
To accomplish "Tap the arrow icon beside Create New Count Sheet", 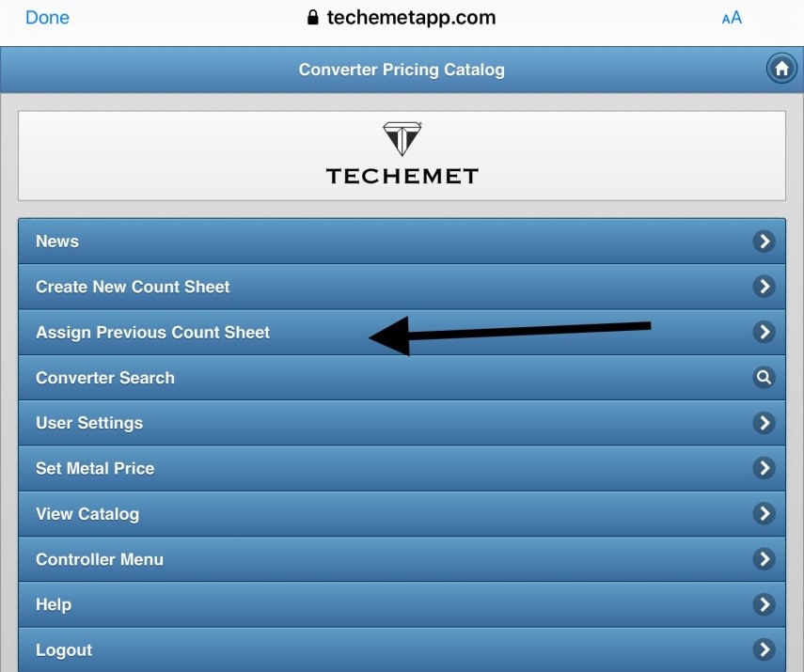I will [765, 287].
